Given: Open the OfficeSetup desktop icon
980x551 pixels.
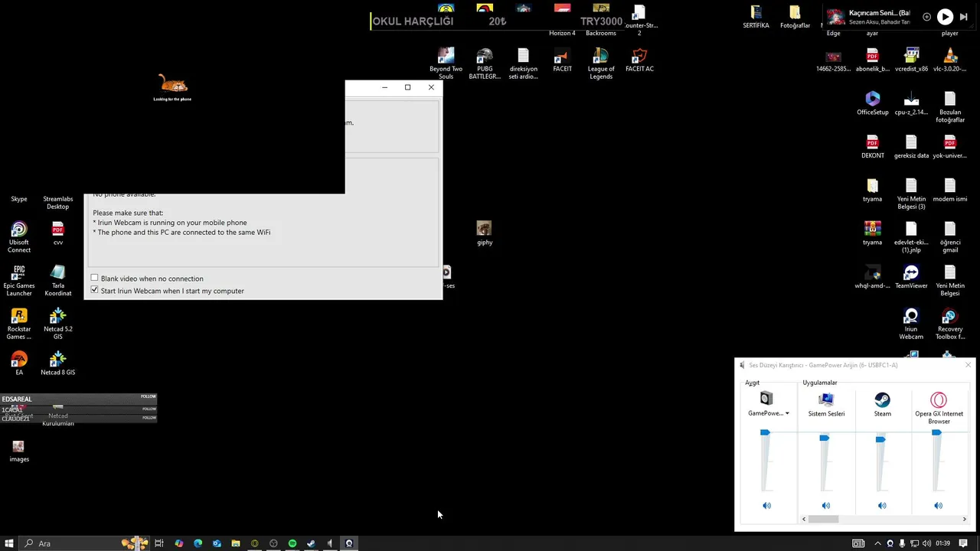Looking at the screenshot, I should [x=872, y=103].
